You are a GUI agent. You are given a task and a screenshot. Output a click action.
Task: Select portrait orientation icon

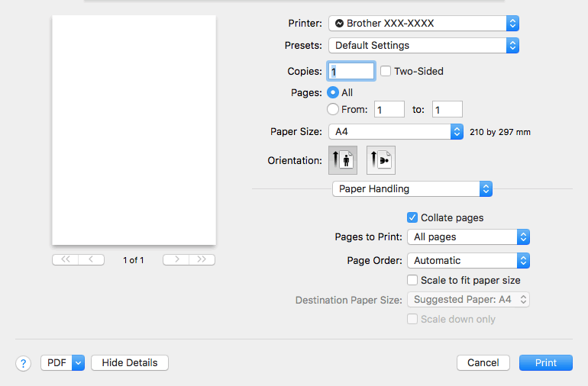coord(343,160)
